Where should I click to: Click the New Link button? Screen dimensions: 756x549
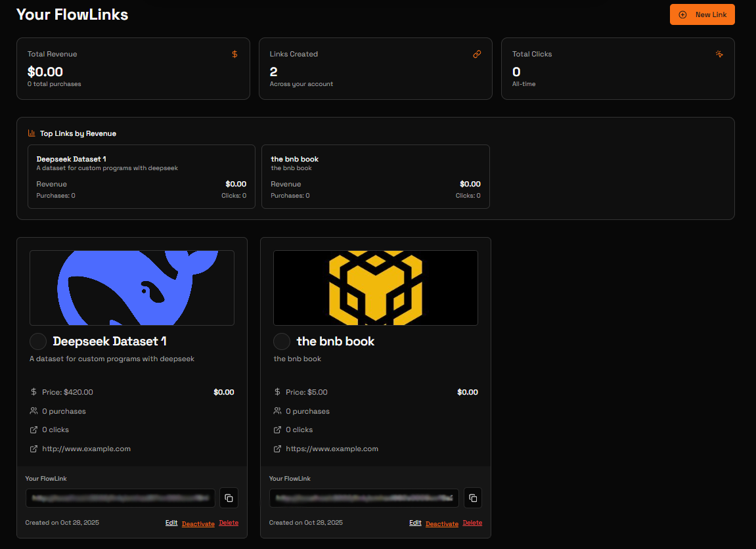tap(702, 14)
